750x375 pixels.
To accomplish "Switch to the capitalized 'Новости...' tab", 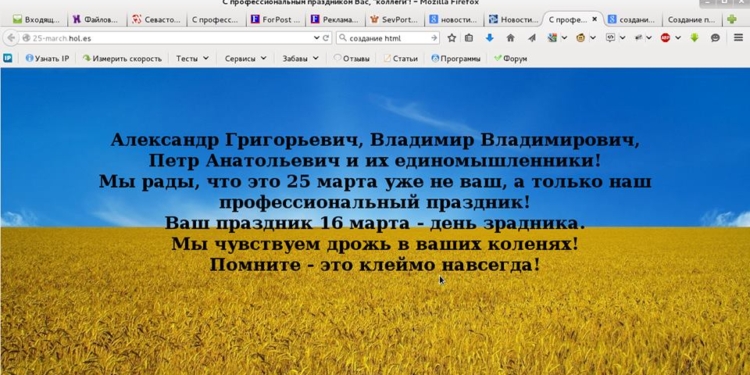I will [x=514, y=20].
